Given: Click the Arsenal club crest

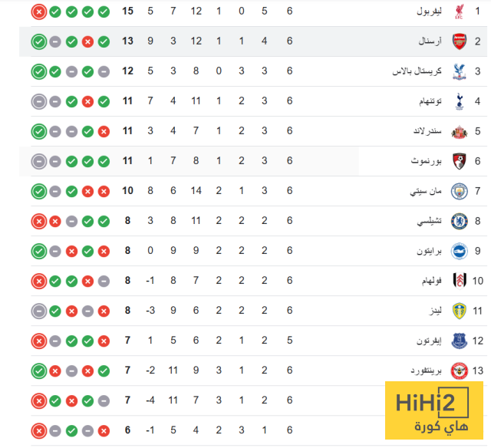Looking at the screenshot, I should coord(460,41).
